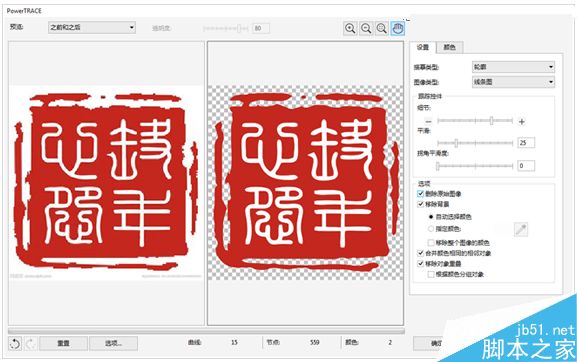
Task: Click the zoom in magnifier icon
Action: point(350,28)
